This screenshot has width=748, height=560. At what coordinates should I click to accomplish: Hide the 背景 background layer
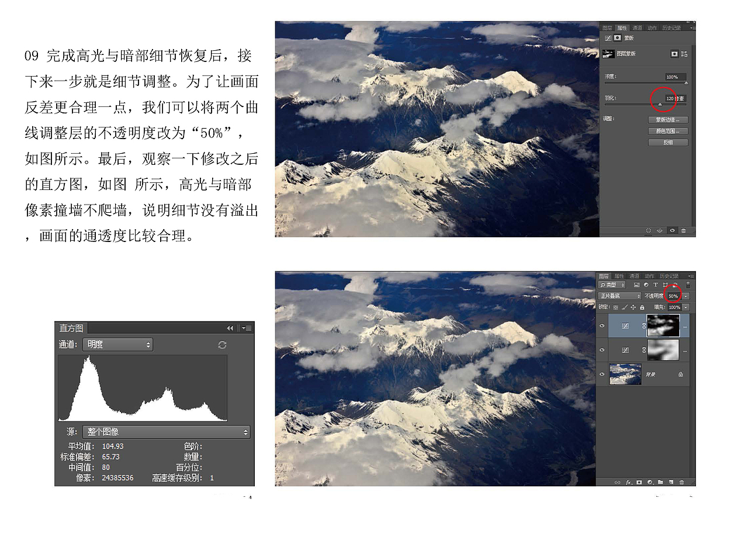click(602, 374)
